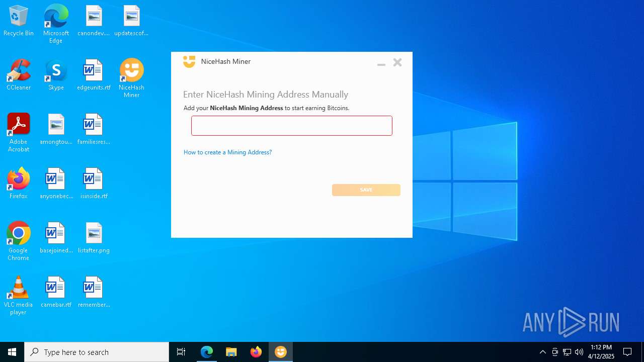This screenshot has width=644, height=362.
Task: Select the Firefox desktop shortcut
Action: point(19,184)
